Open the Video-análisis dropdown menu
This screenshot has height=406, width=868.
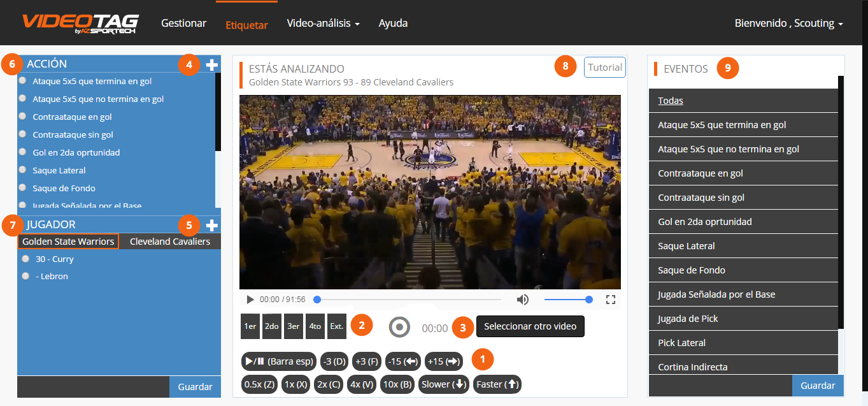(x=323, y=24)
